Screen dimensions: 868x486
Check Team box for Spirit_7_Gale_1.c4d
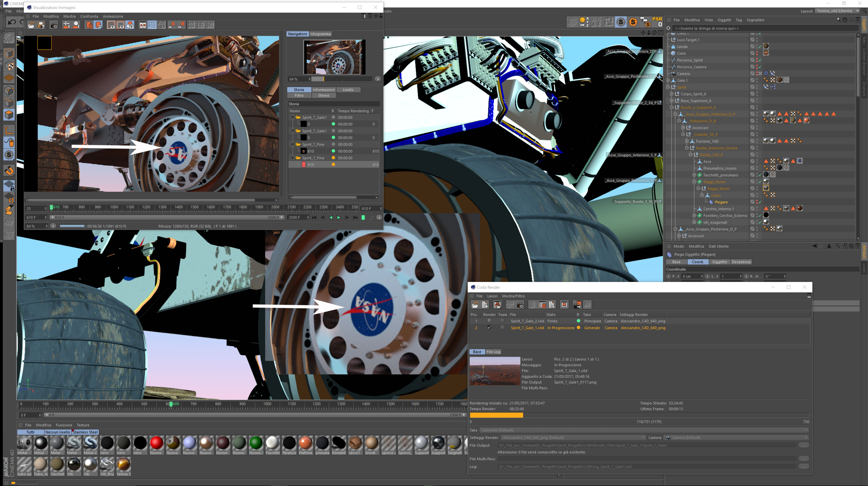coord(502,327)
